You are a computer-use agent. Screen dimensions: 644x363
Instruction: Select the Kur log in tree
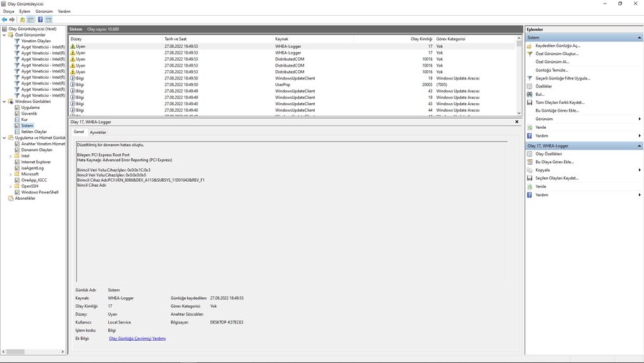coord(24,120)
